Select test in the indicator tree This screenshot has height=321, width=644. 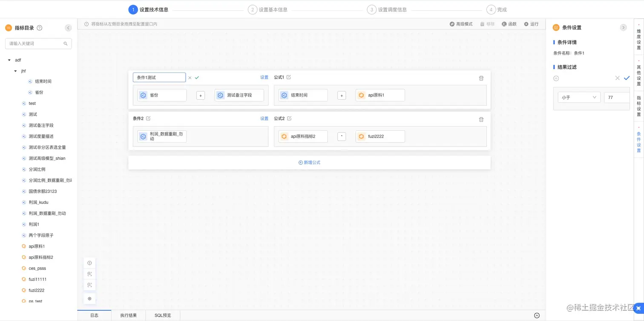pos(32,104)
